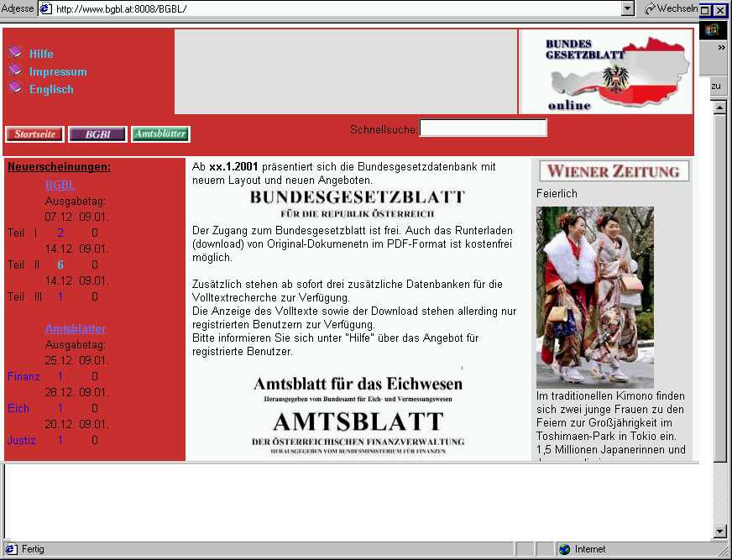Click the book icon beside Hilfe
The width and height of the screenshot is (732, 560).
pyautogui.click(x=15, y=52)
